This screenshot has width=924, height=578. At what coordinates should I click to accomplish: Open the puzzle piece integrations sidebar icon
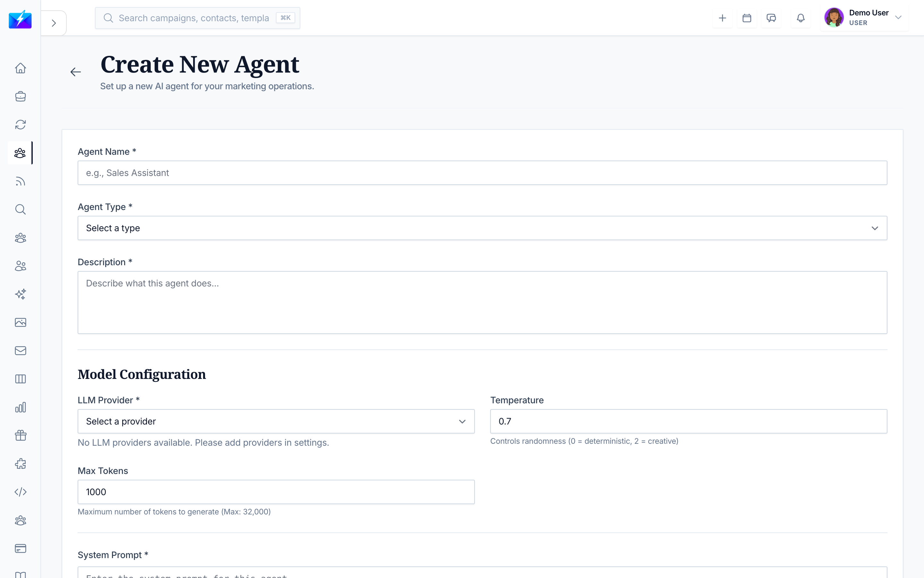[20, 464]
